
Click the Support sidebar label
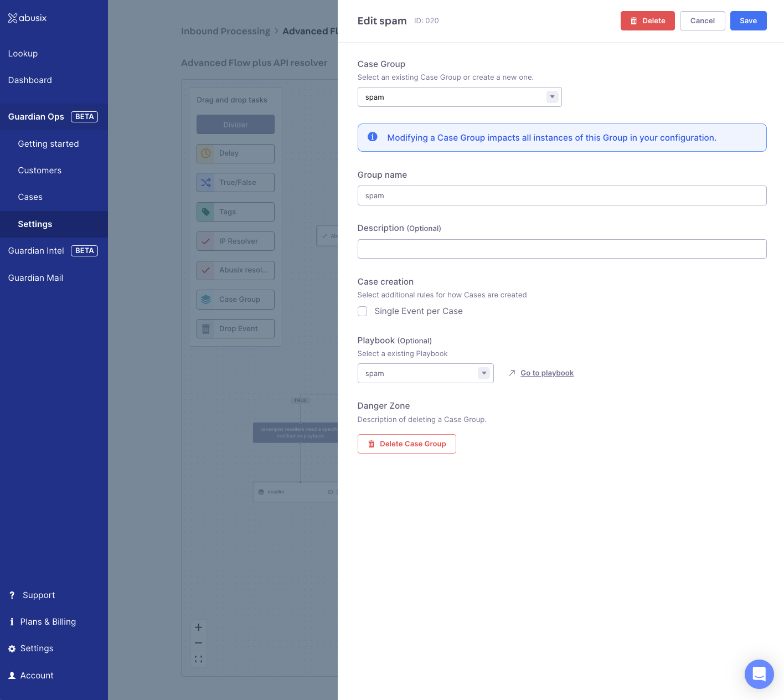39,595
